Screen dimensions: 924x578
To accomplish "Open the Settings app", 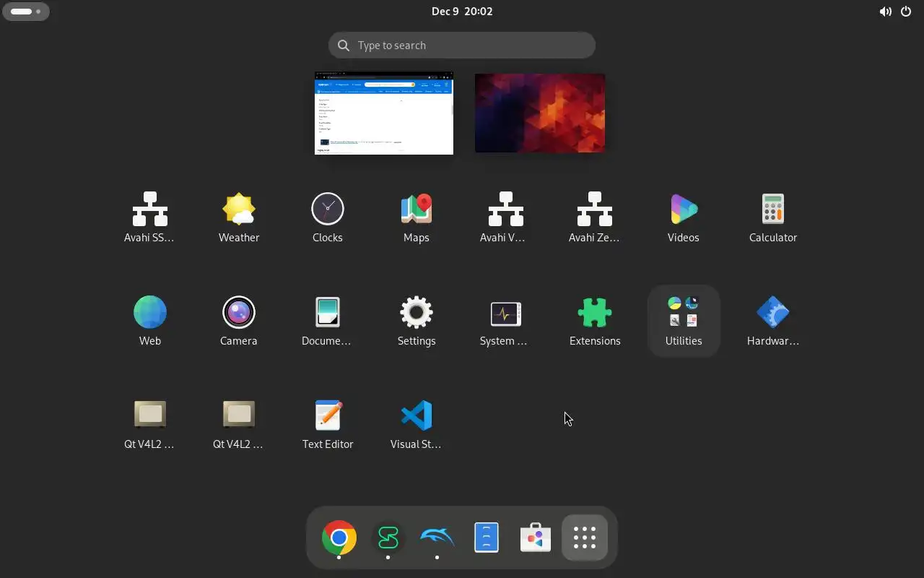I will coord(417,320).
